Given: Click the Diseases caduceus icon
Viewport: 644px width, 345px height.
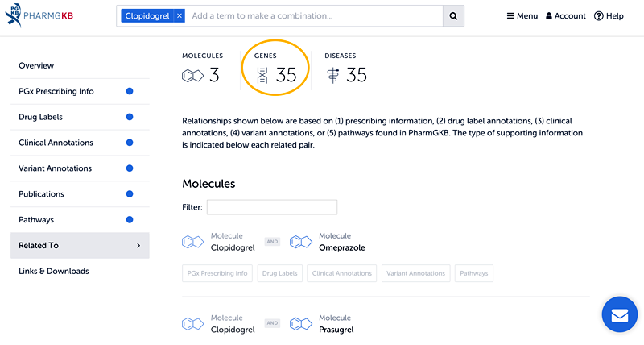Looking at the screenshot, I should [332, 76].
